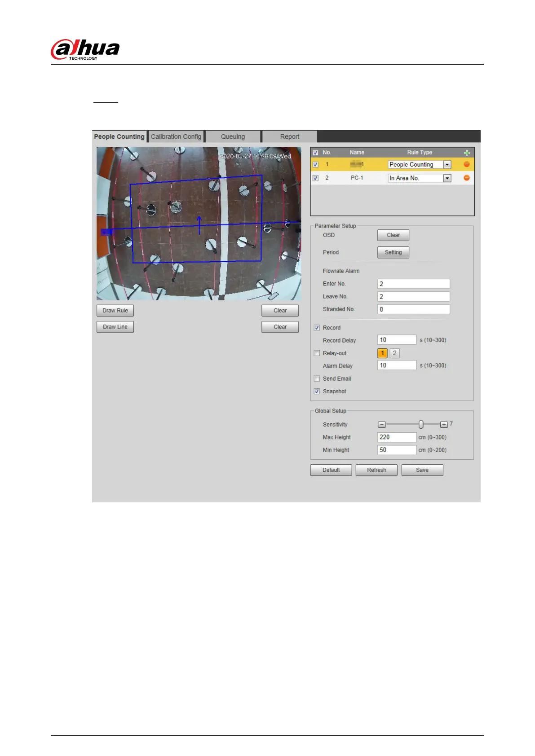
Task: Decrease sensitivity with the minus icon
Action: click(x=382, y=424)
